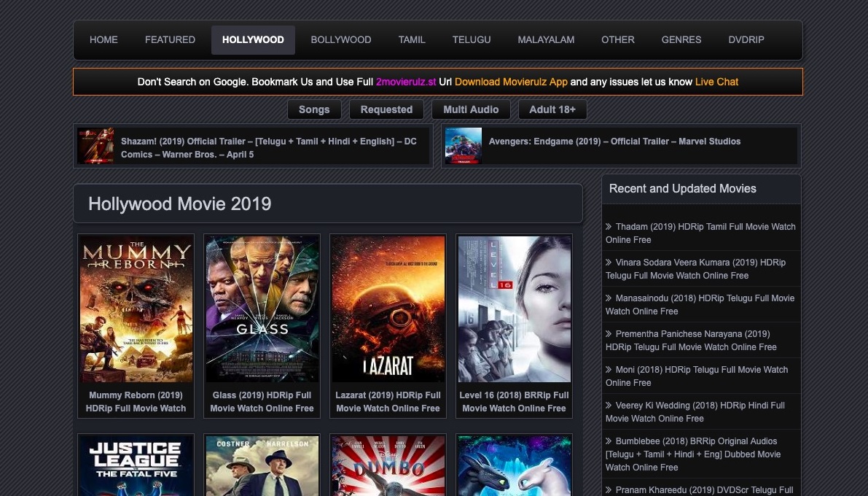Open the Avengers: Endgame trailer thumbnail
The height and width of the screenshot is (496, 868).
[x=464, y=146]
